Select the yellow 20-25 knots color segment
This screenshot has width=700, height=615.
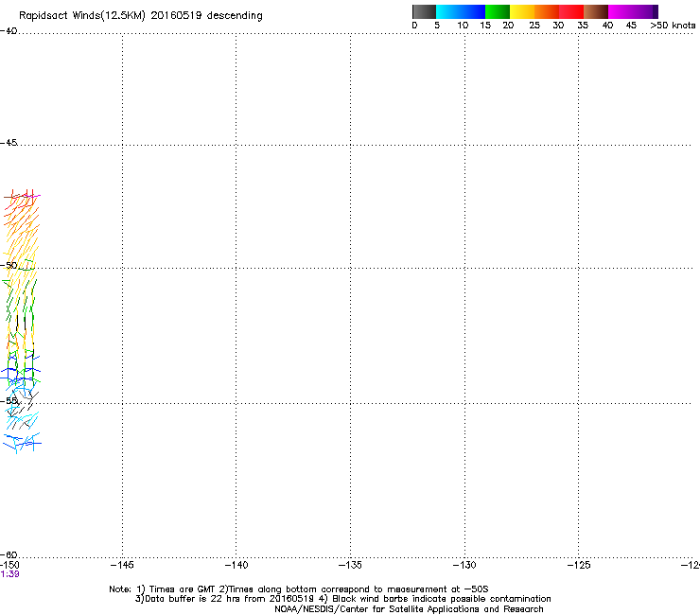coord(522,11)
